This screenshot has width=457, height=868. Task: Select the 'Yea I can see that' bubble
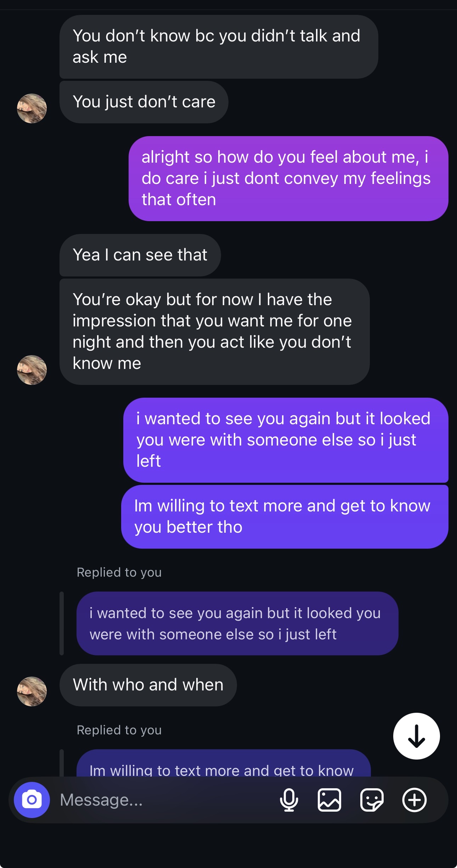(x=140, y=255)
